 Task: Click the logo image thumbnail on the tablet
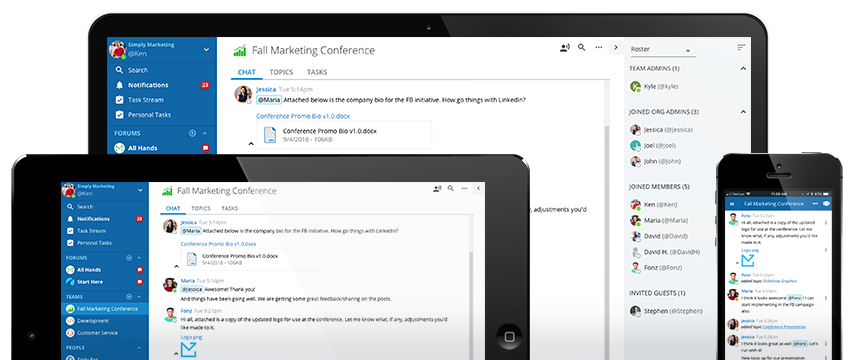pyautogui.click(x=188, y=350)
